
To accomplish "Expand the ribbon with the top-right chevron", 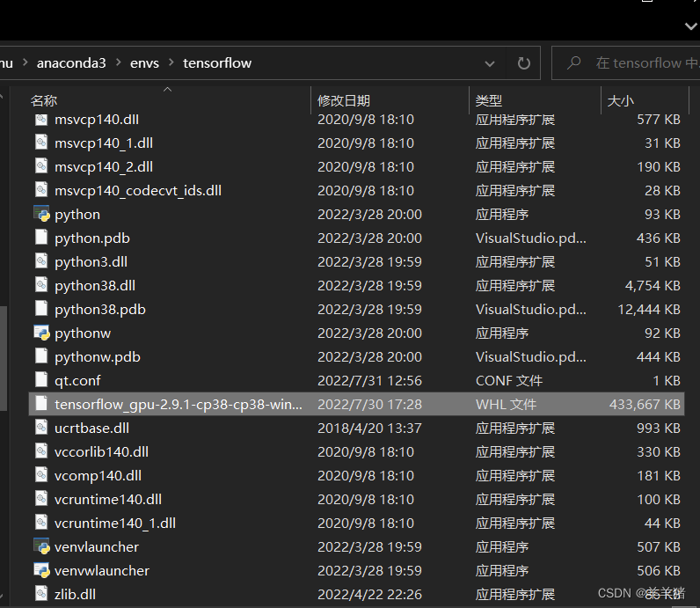I will click(x=691, y=26).
